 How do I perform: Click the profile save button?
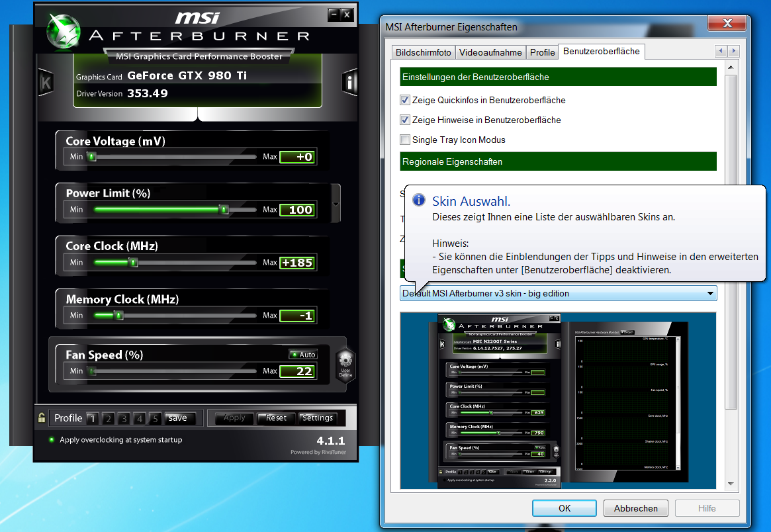pos(179,418)
